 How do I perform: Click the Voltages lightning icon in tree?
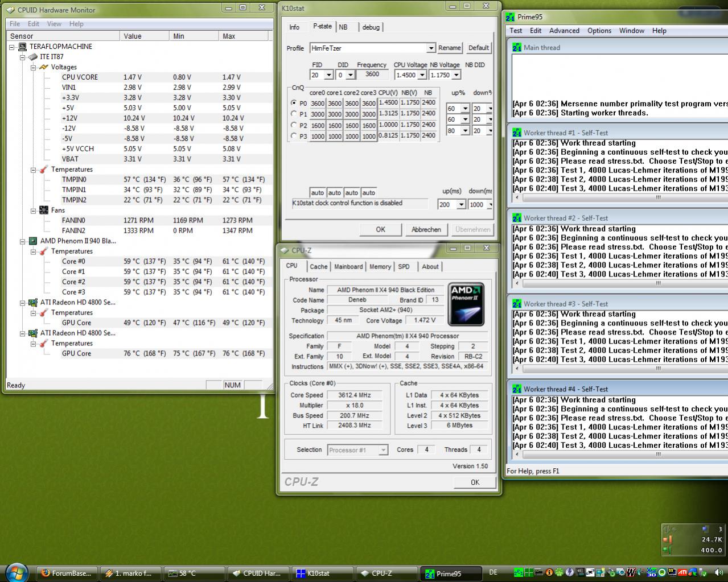[44, 67]
